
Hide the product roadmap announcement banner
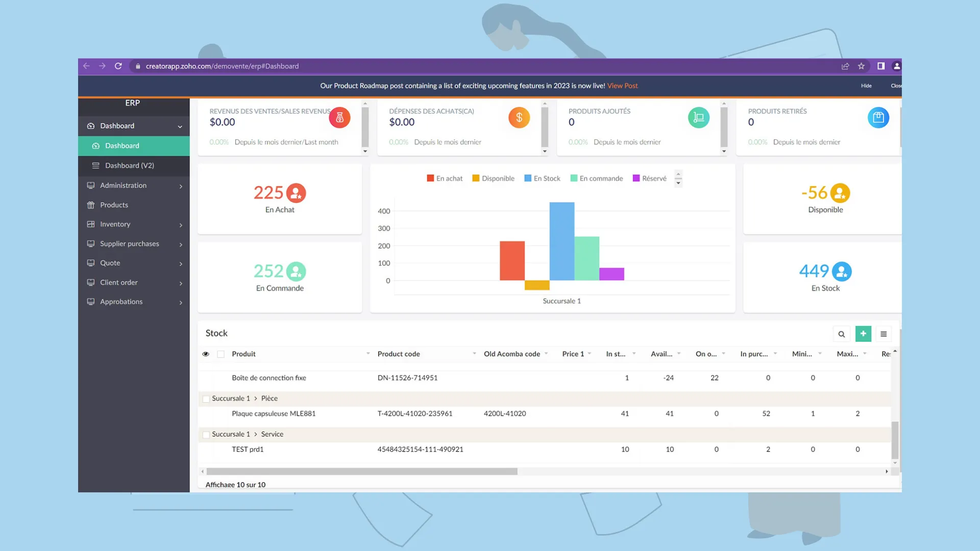(866, 85)
